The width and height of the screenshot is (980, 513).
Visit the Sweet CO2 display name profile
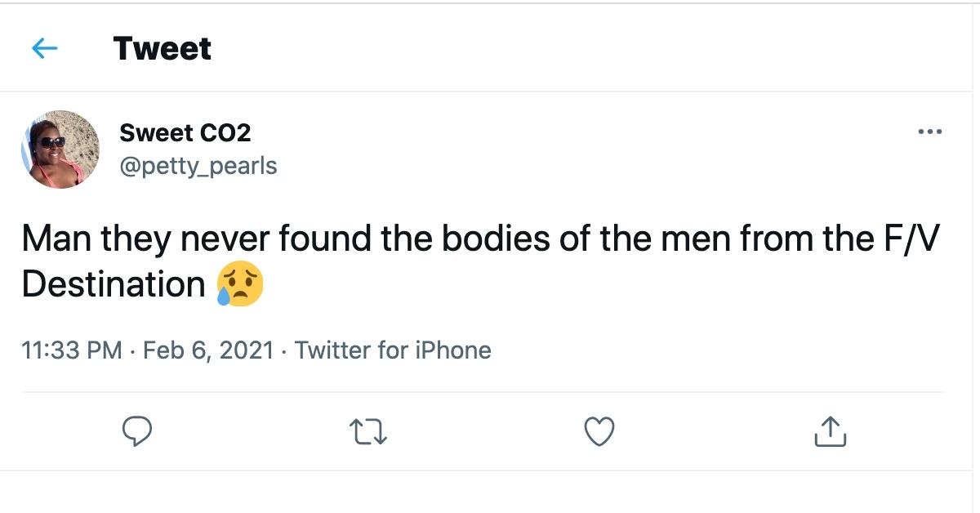coord(185,132)
